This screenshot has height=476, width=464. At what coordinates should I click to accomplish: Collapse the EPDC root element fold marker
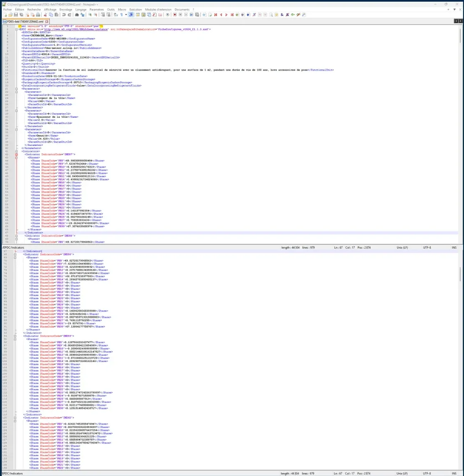17,29
